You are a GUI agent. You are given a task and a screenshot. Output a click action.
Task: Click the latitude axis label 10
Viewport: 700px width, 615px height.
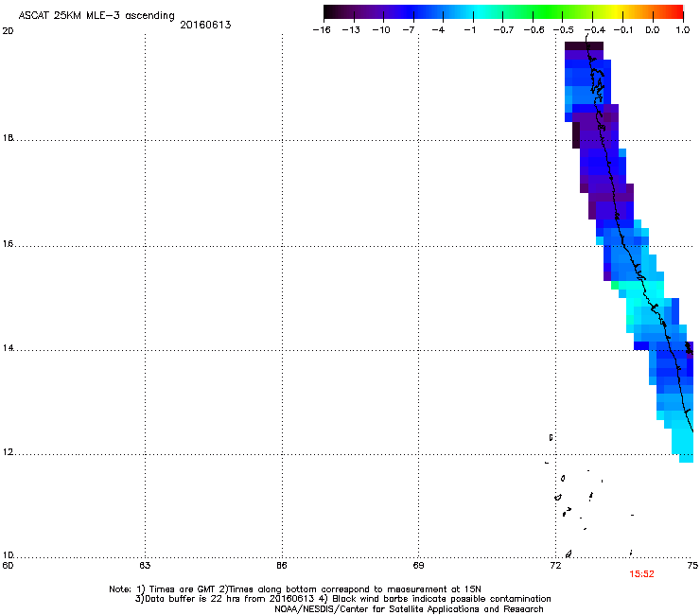(x=8, y=555)
